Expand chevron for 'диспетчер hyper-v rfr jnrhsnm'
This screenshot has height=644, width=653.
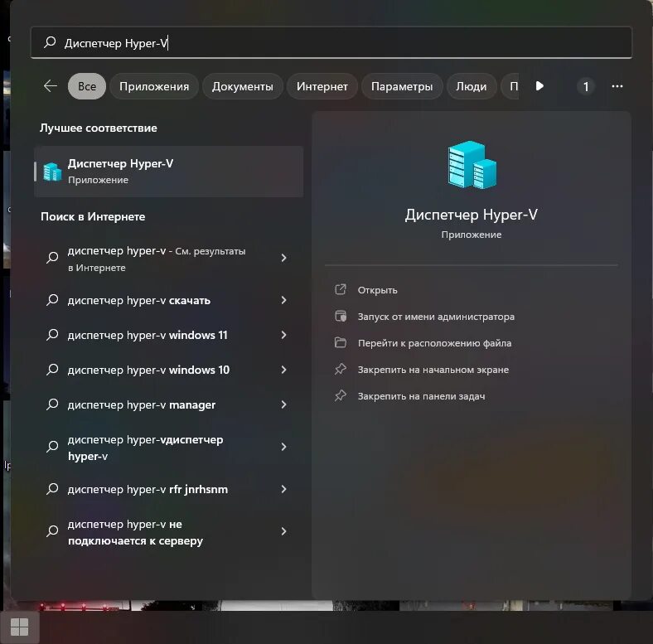coord(283,489)
